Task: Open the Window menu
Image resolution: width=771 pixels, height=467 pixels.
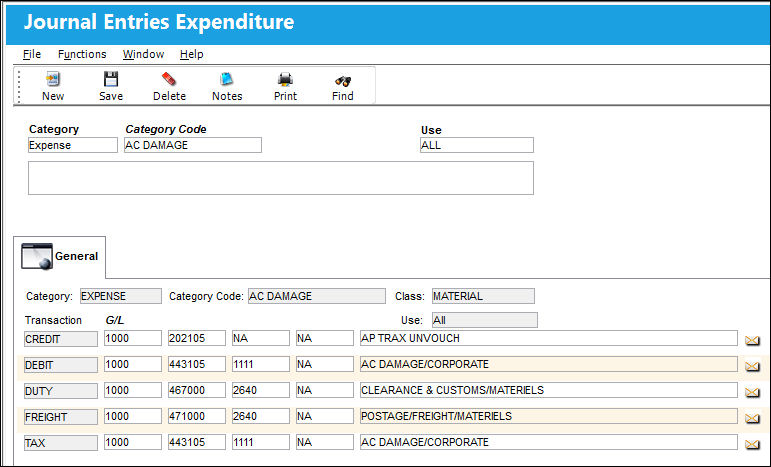Action: [x=143, y=54]
